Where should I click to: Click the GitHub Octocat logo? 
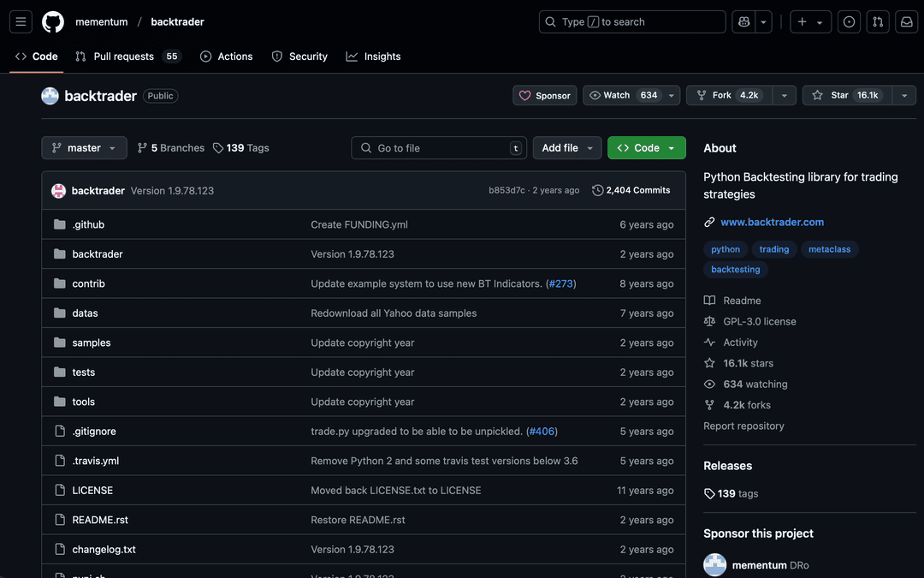[53, 21]
